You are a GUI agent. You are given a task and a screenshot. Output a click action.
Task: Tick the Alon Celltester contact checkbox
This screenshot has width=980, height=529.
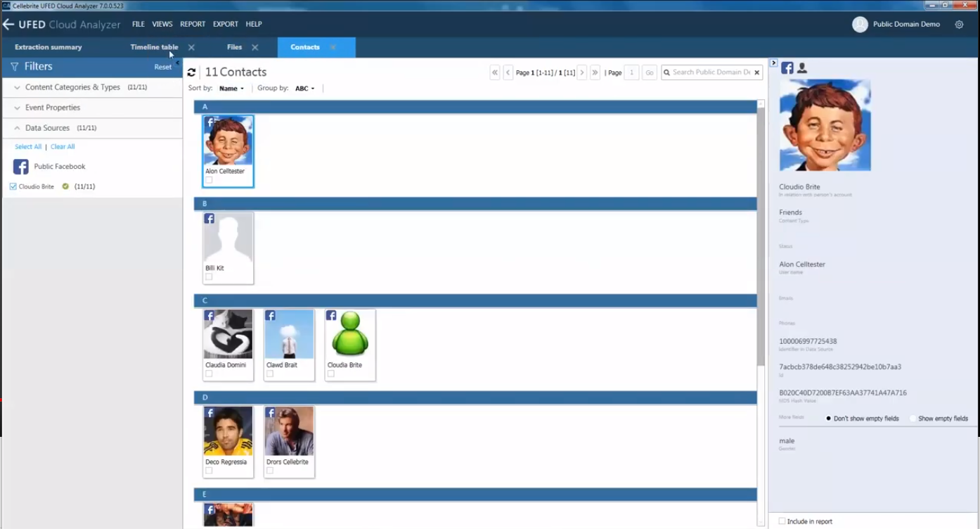click(x=209, y=180)
